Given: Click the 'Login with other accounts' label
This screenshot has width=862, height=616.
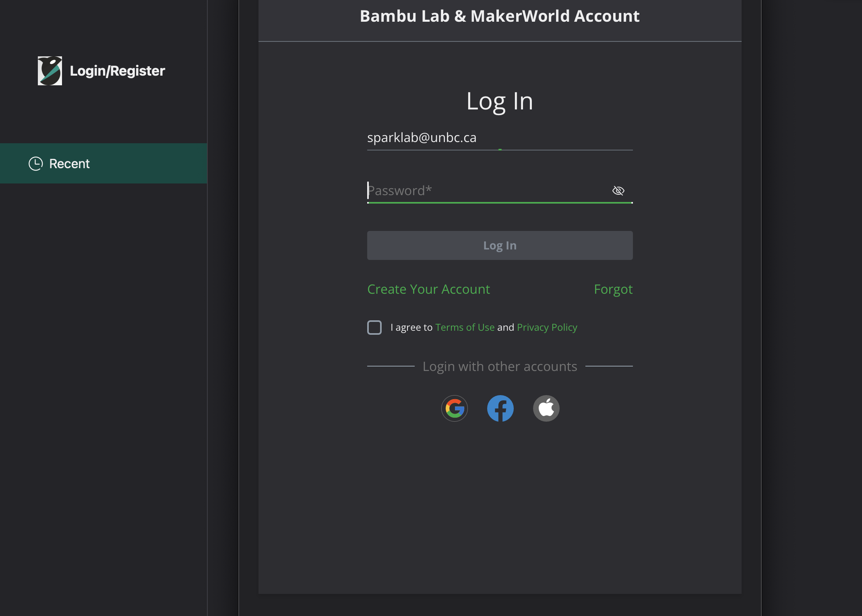Looking at the screenshot, I should coord(500,367).
